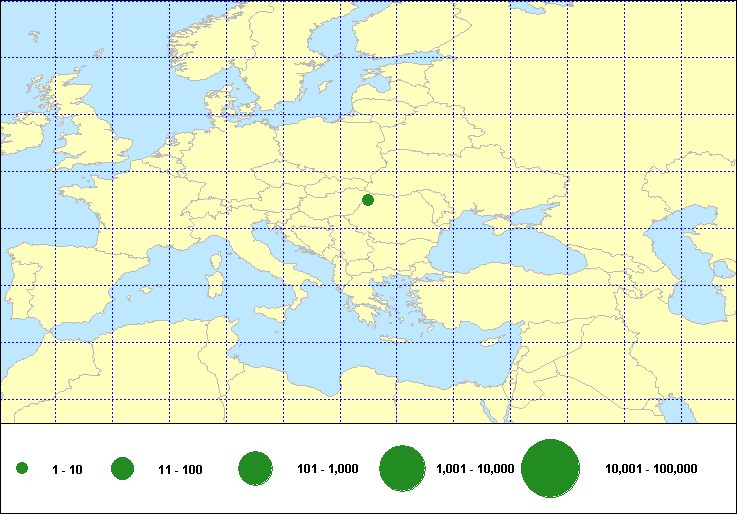Click the "11 - 100" legend text
This screenshot has width=737, height=514.
point(180,469)
